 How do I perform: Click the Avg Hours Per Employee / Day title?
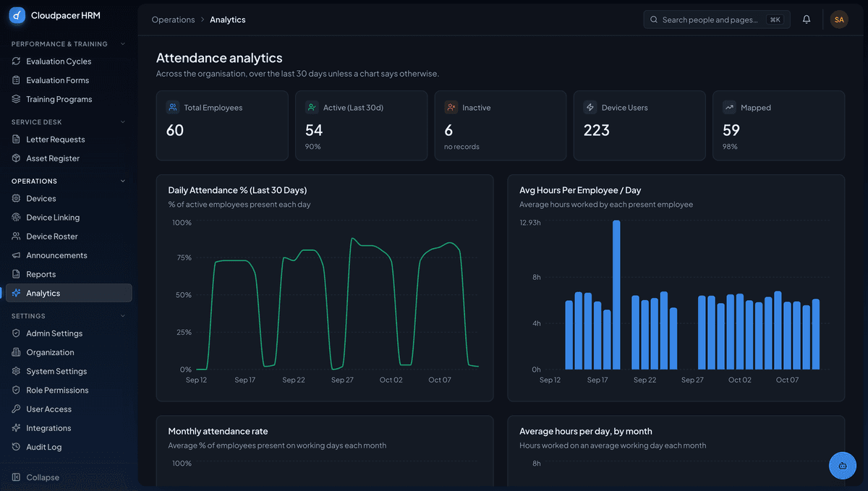[580, 190]
